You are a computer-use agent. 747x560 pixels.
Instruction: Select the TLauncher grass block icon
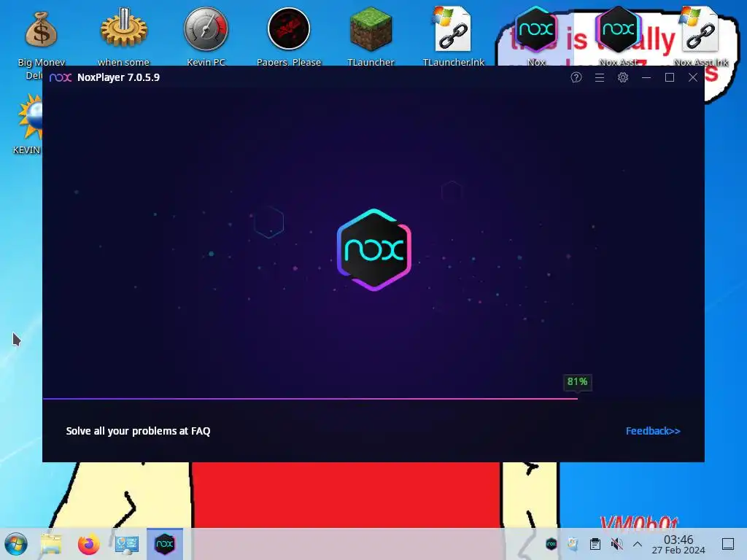tap(371, 29)
